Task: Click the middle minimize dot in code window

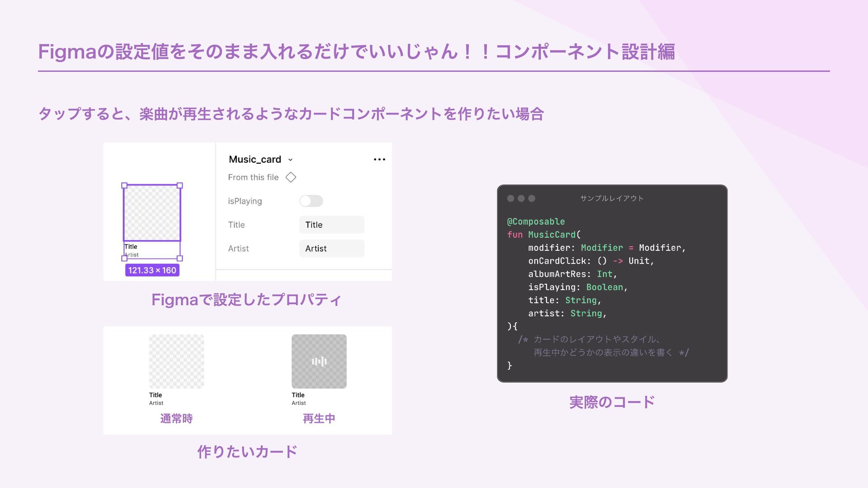Action: [x=521, y=198]
